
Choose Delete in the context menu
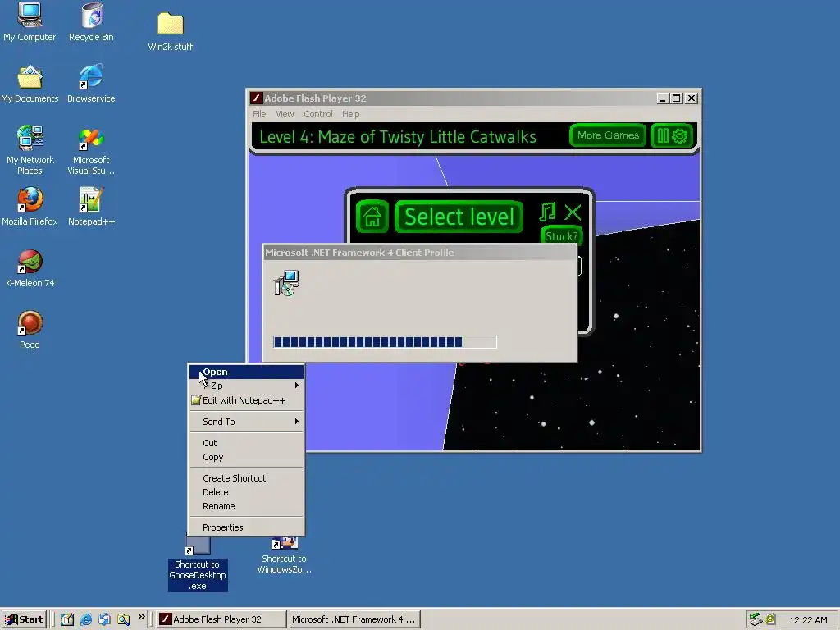(x=246, y=492)
